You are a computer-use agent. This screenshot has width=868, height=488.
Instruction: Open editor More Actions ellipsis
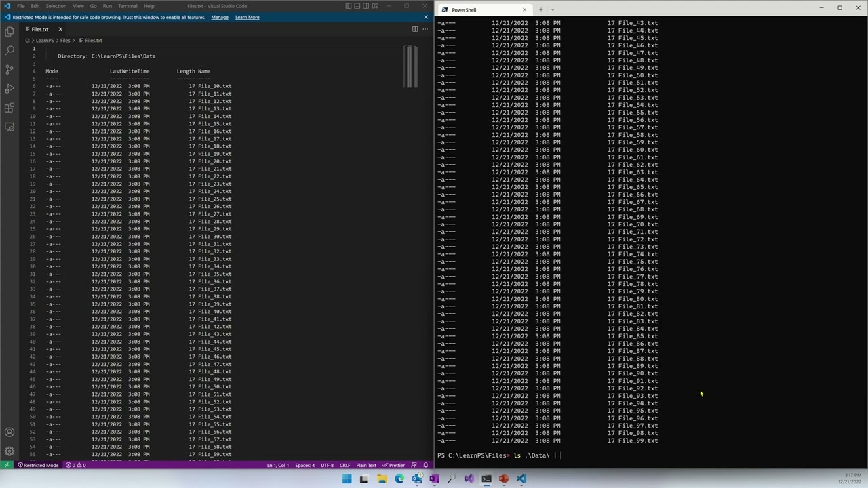(425, 29)
